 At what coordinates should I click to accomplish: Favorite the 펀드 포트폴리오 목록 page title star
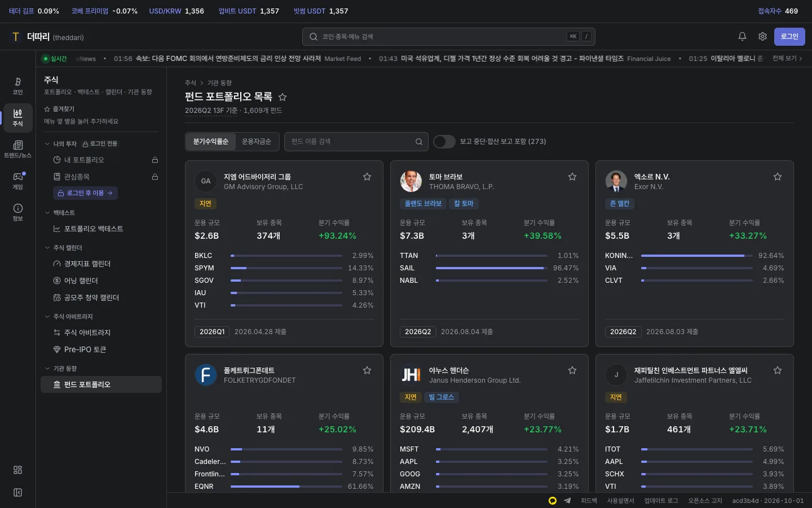[283, 97]
